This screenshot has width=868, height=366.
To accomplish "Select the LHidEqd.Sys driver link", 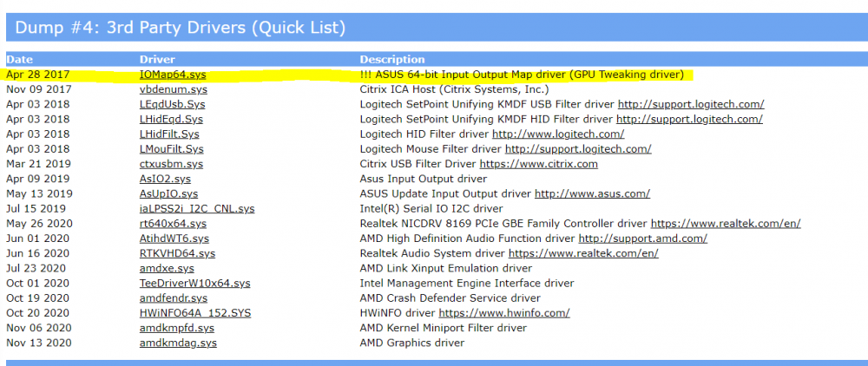I will [172, 119].
